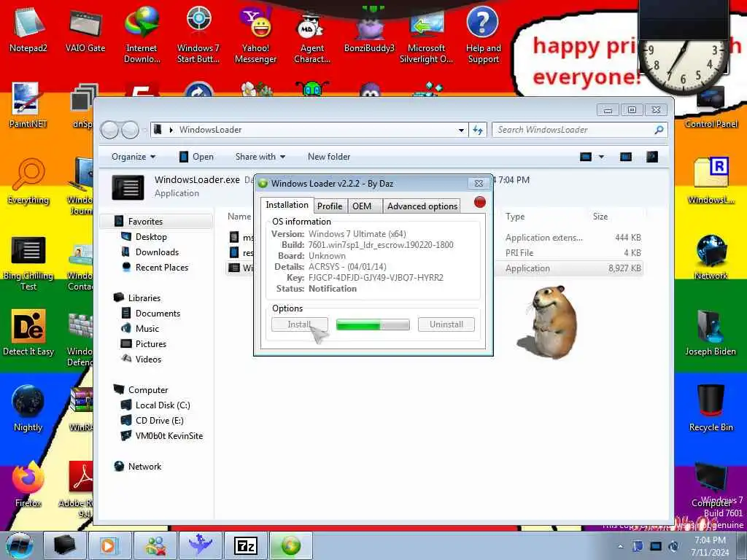Image resolution: width=747 pixels, height=560 pixels.
Task: Select Downloads in navigation pane
Action: (157, 252)
